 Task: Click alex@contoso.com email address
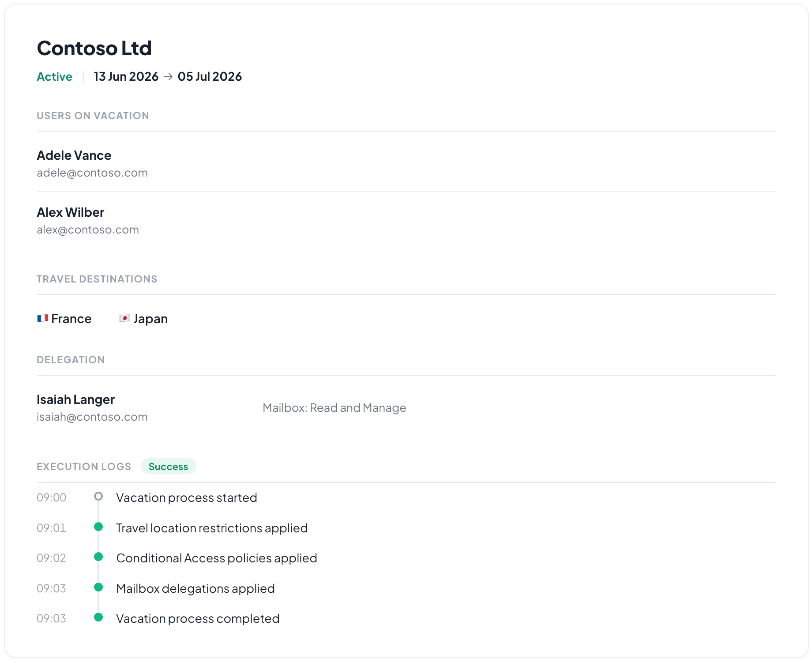(87, 230)
